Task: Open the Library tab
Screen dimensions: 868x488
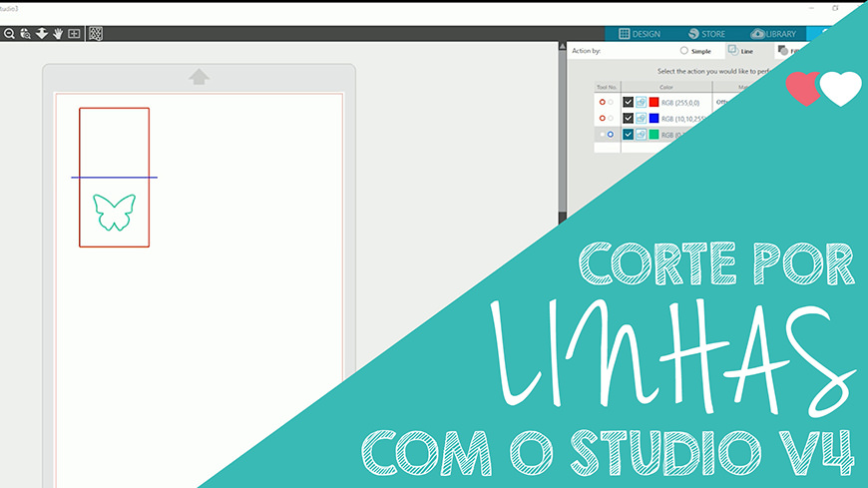Action: [774, 33]
